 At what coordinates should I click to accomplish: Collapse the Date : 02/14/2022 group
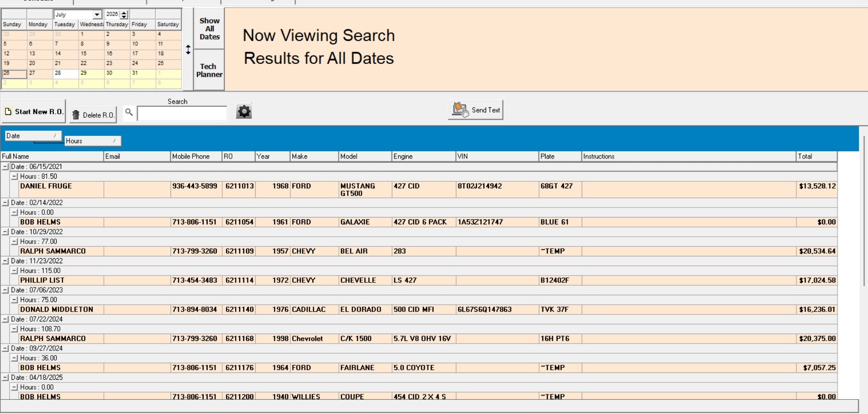[x=5, y=202]
